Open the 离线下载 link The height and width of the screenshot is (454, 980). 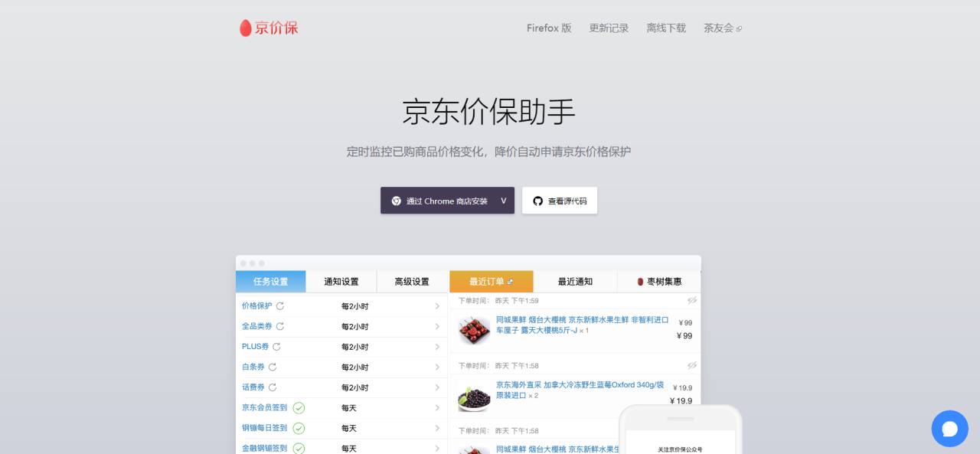(666, 28)
